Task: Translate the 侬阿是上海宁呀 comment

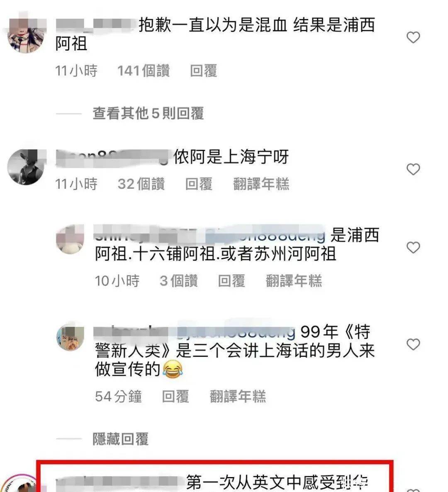Action: click(261, 184)
